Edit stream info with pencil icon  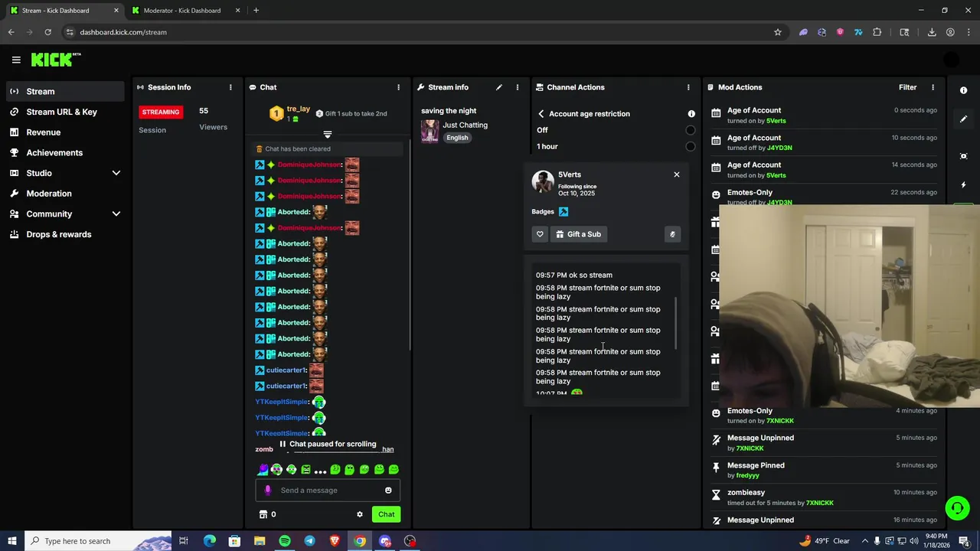click(499, 87)
